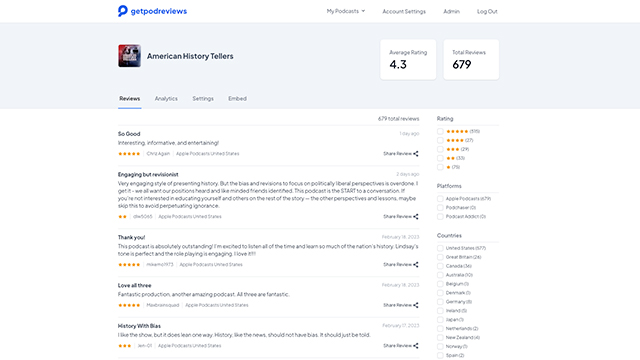Check the Norway country filter

coord(440,347)
